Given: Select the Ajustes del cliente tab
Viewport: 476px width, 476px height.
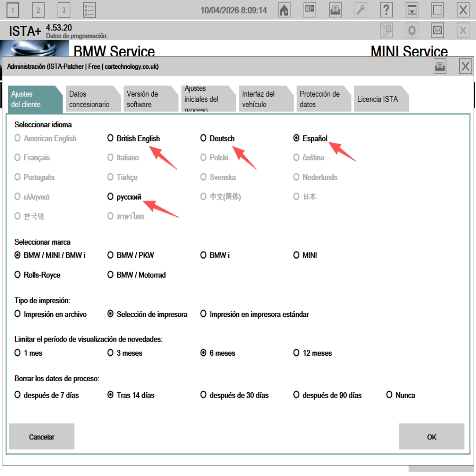Looking at the screenshot, I should click(34, 99).
